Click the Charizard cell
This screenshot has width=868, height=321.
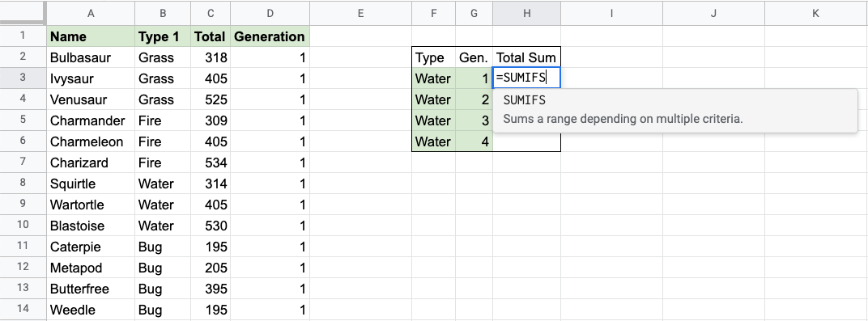tap(91, 163)
